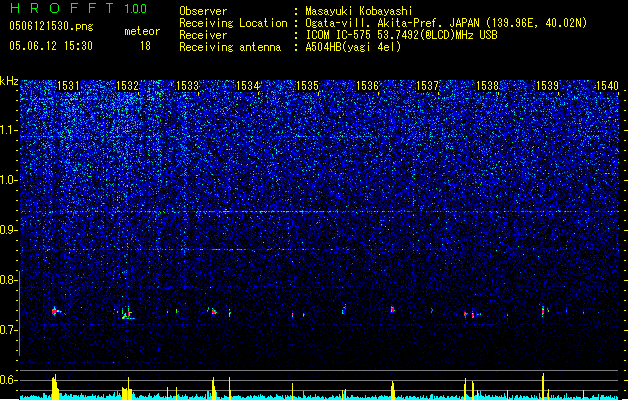Screen dimensions: 629x400
Task: Click the Receiving antenna field label
Action: (230, 47)
